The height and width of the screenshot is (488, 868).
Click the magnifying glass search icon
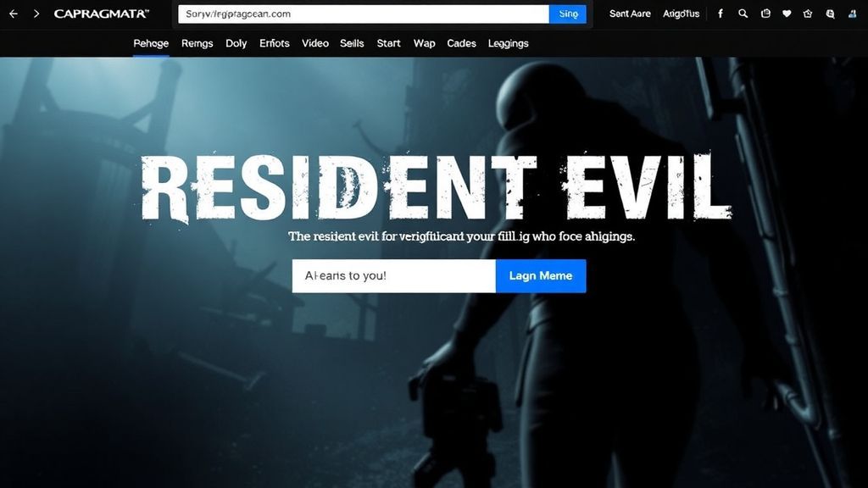(x=743, y=14)
